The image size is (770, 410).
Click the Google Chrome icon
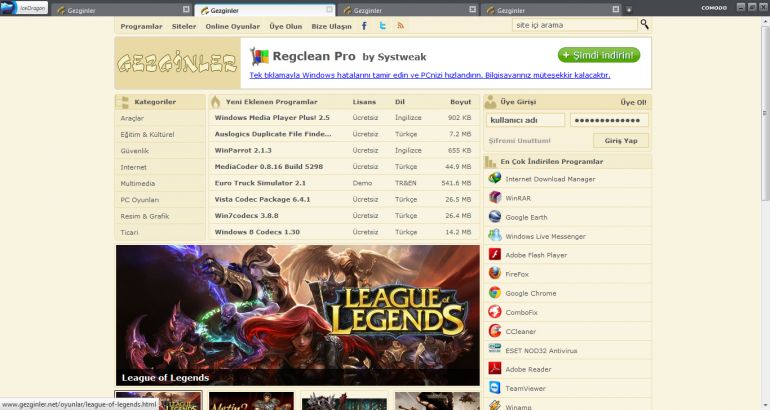coord(495,293)
